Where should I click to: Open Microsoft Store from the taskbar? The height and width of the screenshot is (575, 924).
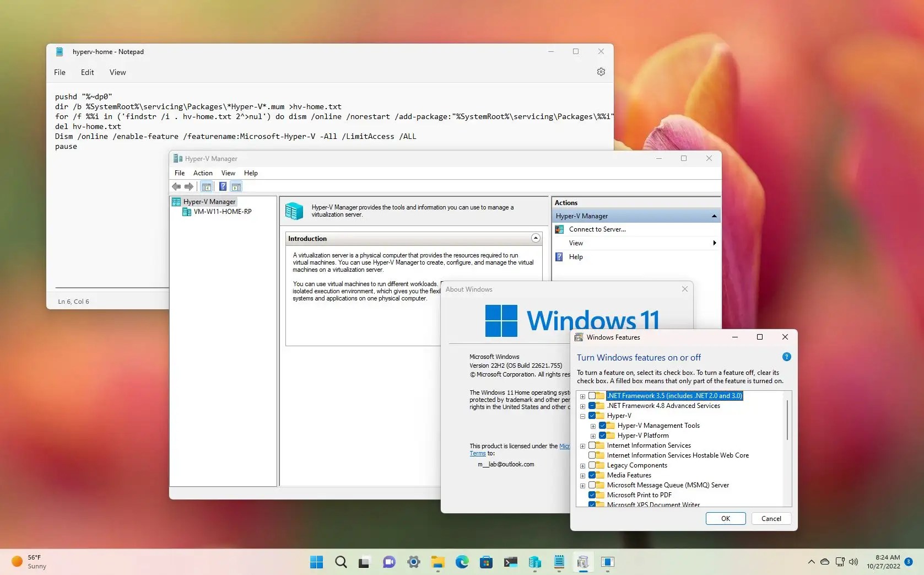[486, 562]
